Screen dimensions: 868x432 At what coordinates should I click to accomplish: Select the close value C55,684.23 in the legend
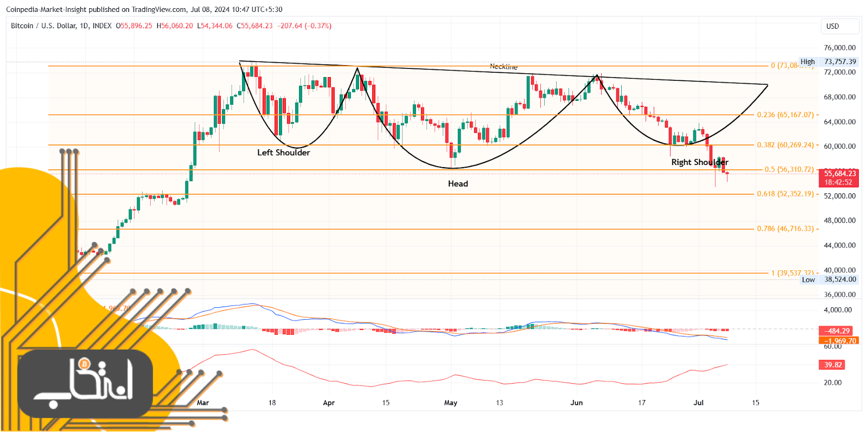[255, 26]
